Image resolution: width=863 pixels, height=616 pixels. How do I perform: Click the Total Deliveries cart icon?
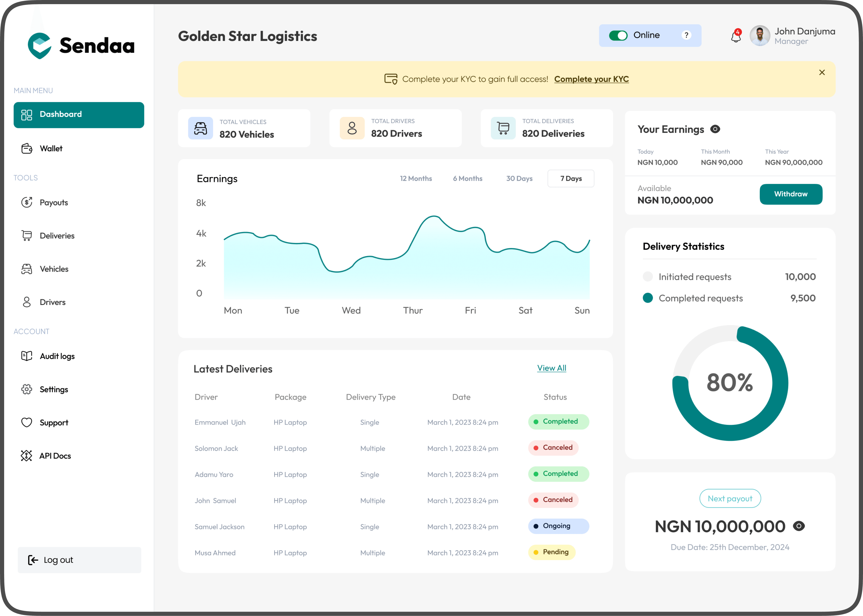coord(503,128)
